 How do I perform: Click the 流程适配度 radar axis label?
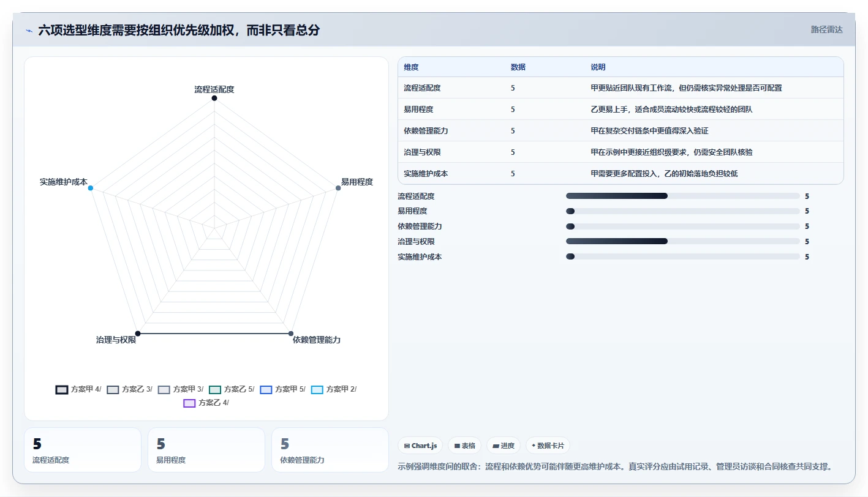(214, 89)
